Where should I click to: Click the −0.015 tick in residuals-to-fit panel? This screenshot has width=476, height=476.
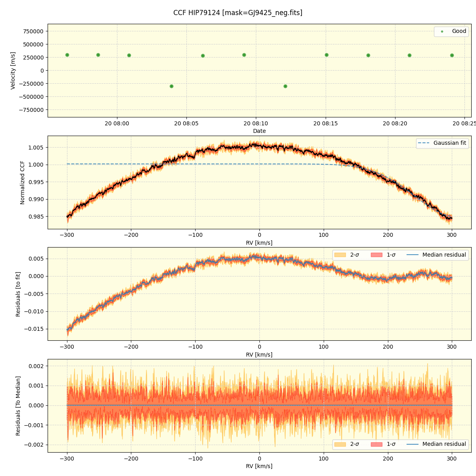click(34, 329)
